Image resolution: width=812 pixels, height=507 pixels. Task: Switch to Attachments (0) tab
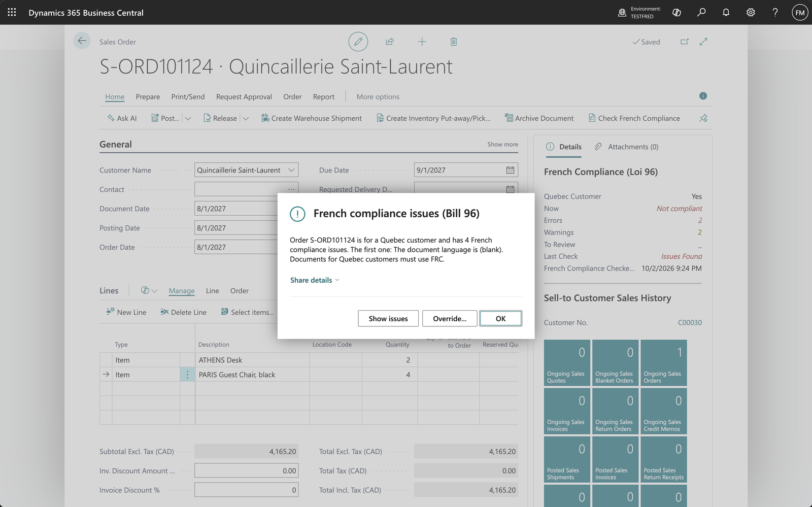coord(627,147)
